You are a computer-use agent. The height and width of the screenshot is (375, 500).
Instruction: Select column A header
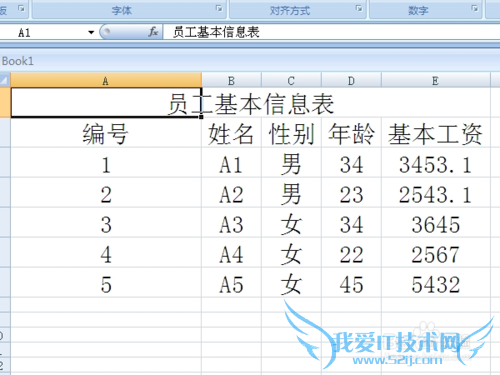coord(106,80)
